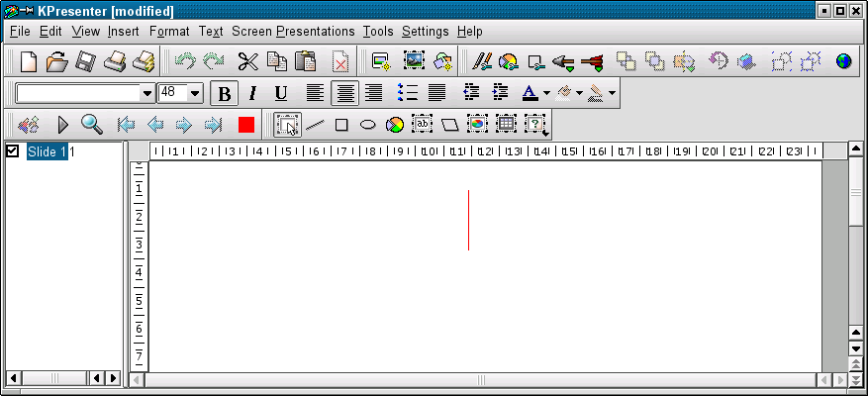Open the page background picture icon
The width and height of the screenshot is (868, 396).
(x=414, y=61)
